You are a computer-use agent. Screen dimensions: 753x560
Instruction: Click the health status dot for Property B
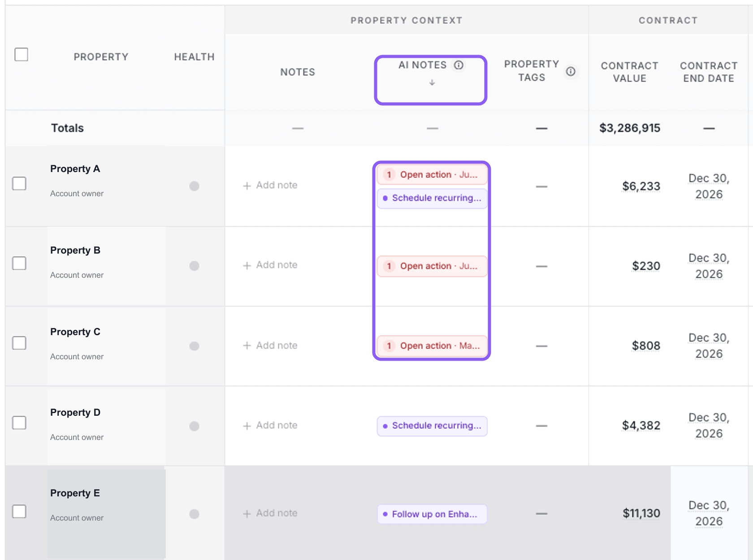pyautogui.click(x=194, y=266)
